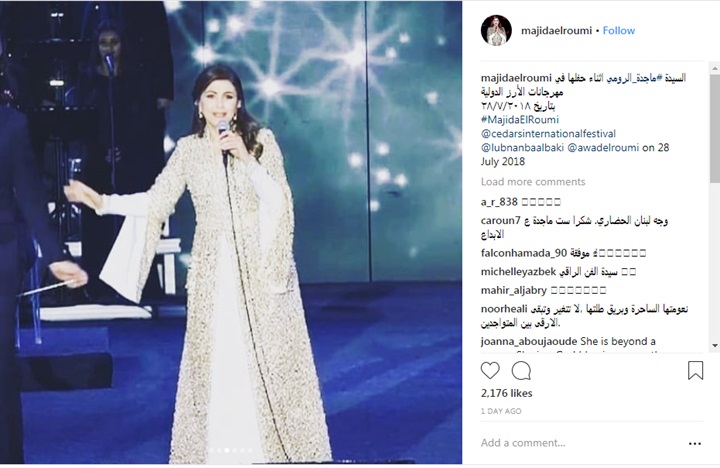This screenshot has width=720, height=468.
Task: Load more comments on the post
Action: pos(533,182)
